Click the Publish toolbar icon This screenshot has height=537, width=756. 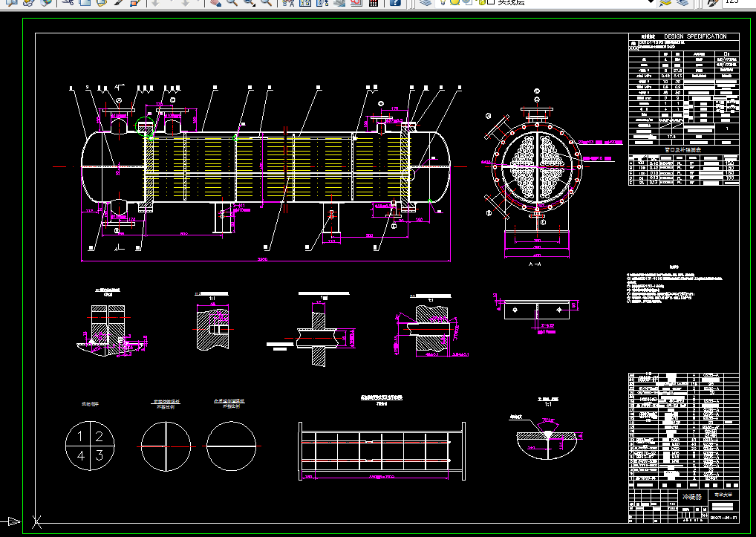29,2
